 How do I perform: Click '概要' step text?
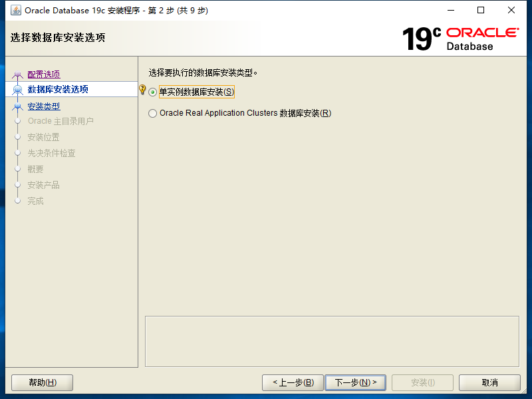pos(36,169)
